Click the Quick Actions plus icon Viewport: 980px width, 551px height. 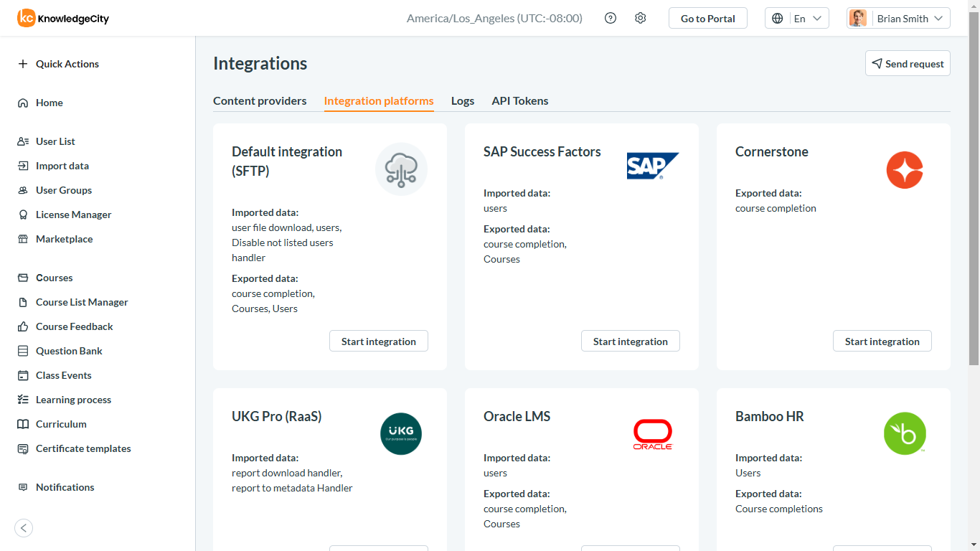pyautogui.click(x=23, y=64)
